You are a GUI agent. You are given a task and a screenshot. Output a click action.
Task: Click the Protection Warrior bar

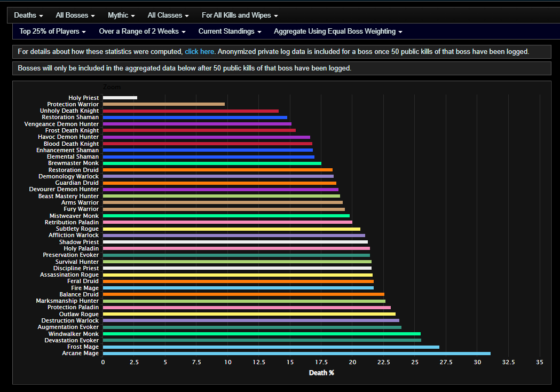[x=163, y=104]
